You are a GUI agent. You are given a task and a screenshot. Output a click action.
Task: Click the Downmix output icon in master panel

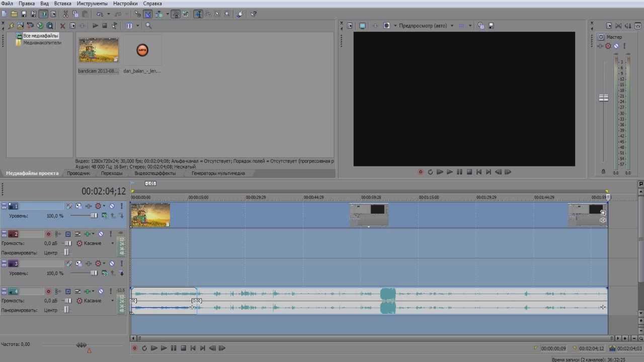pos(618,26)
